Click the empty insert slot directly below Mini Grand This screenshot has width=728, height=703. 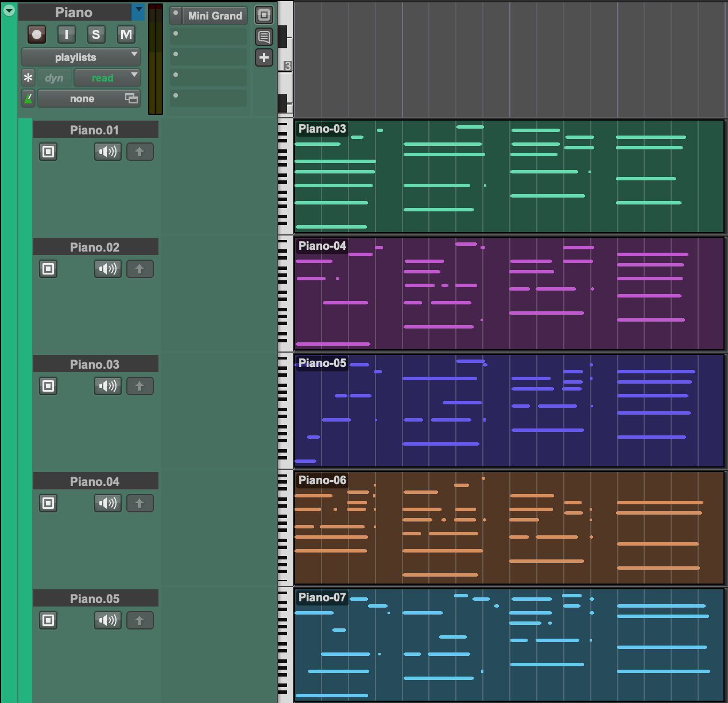click(x=209, y=36)
